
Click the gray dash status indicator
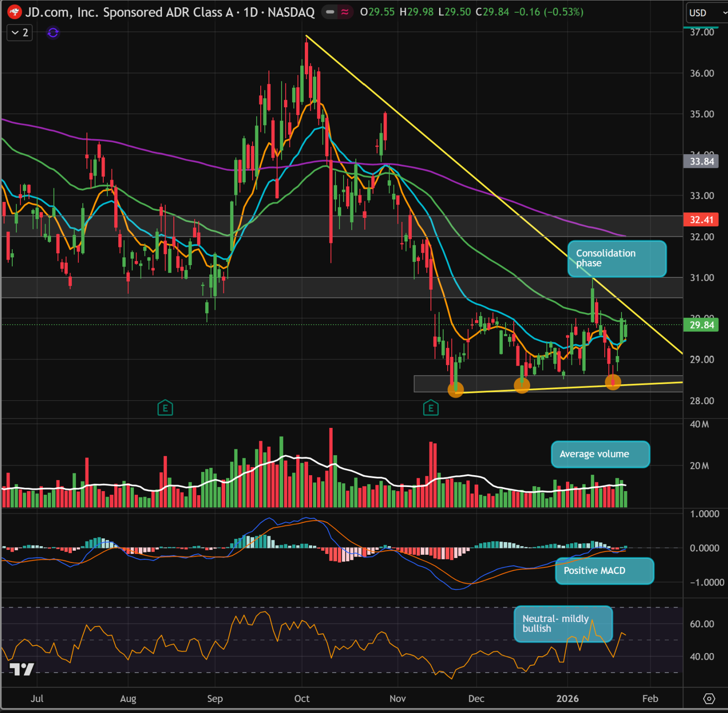330,12
